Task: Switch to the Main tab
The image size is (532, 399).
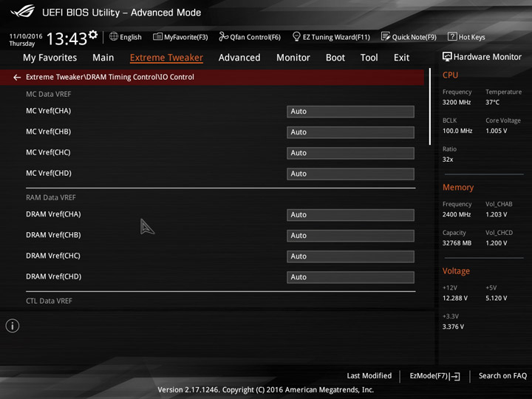Action: (103, 58)
